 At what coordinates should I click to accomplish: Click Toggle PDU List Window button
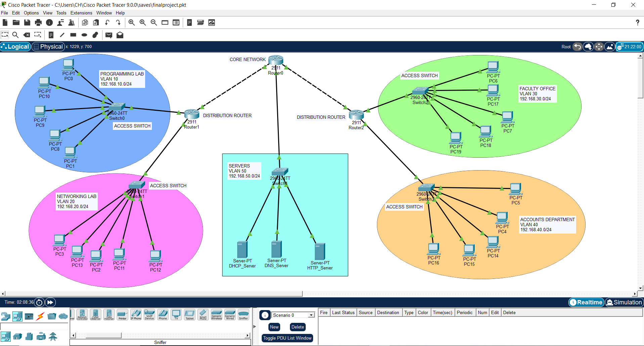pyautogui.click(x=287, y=338)
